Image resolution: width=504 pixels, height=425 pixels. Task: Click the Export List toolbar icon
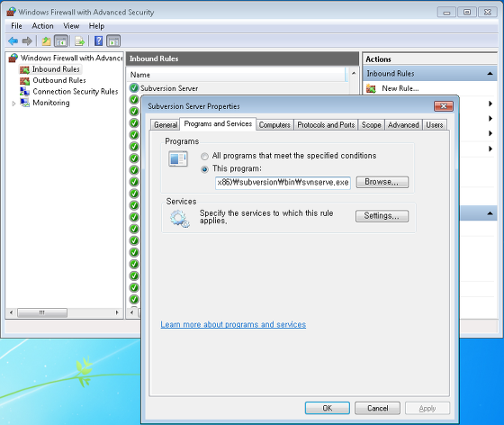tap(79, 41)
